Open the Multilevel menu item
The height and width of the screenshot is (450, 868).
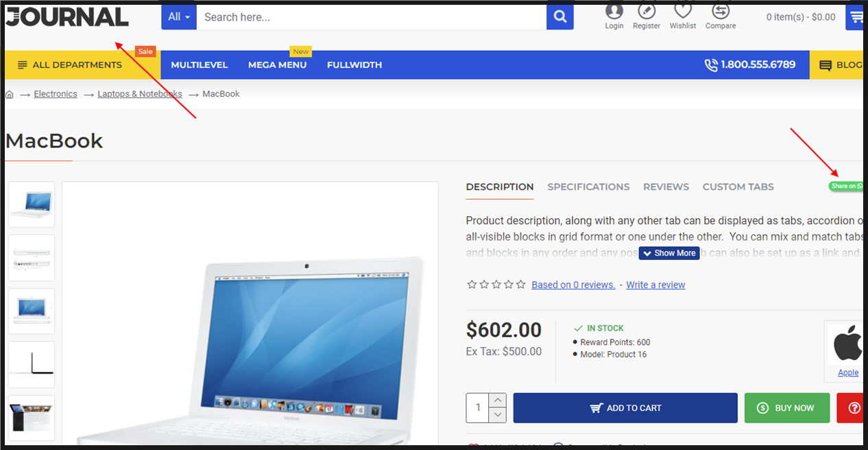click(200, 65)
